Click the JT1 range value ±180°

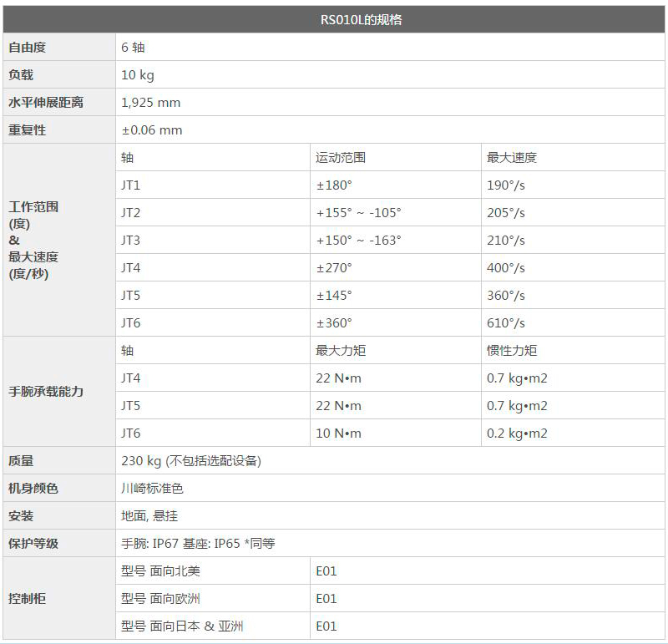pos(334,185)
